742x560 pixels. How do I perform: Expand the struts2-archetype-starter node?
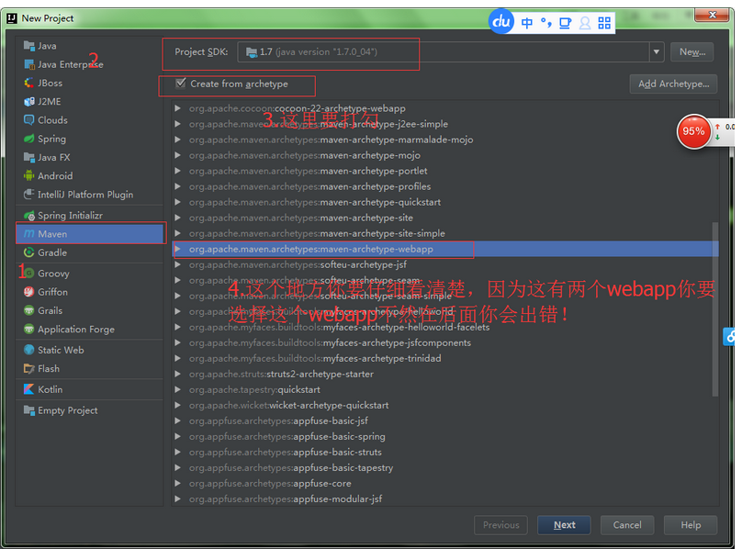[177, 374]
